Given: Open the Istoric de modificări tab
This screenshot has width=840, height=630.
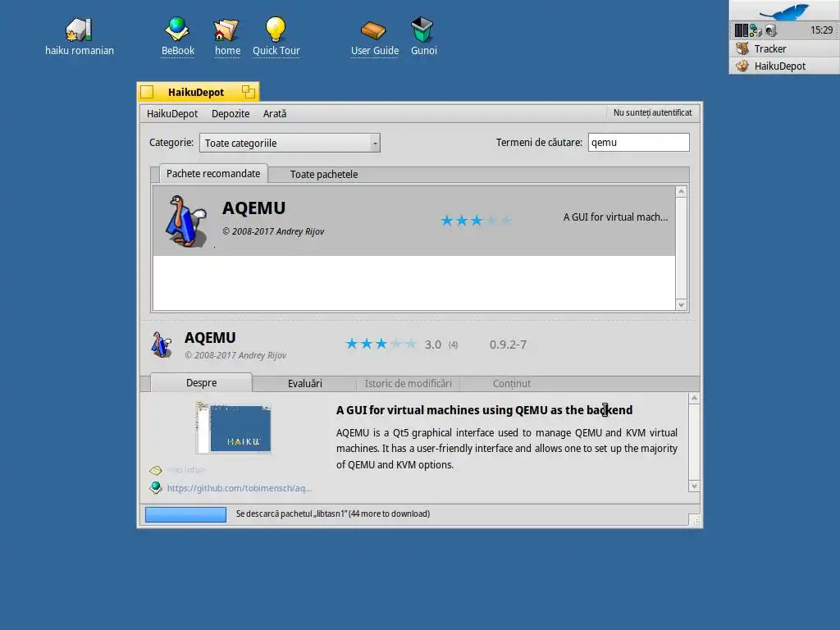Looking at the screenshot, I should point(409,384).
